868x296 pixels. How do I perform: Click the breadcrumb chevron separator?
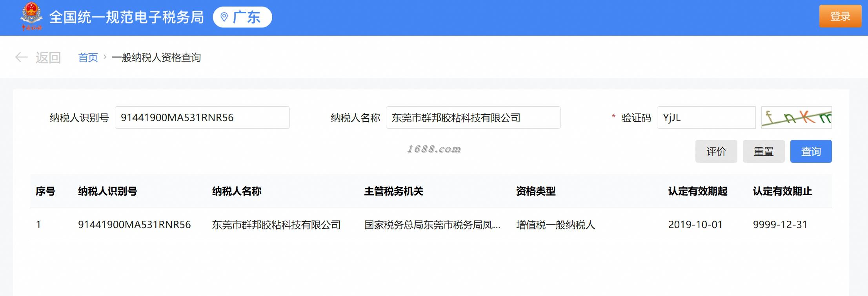click(105, 57)
